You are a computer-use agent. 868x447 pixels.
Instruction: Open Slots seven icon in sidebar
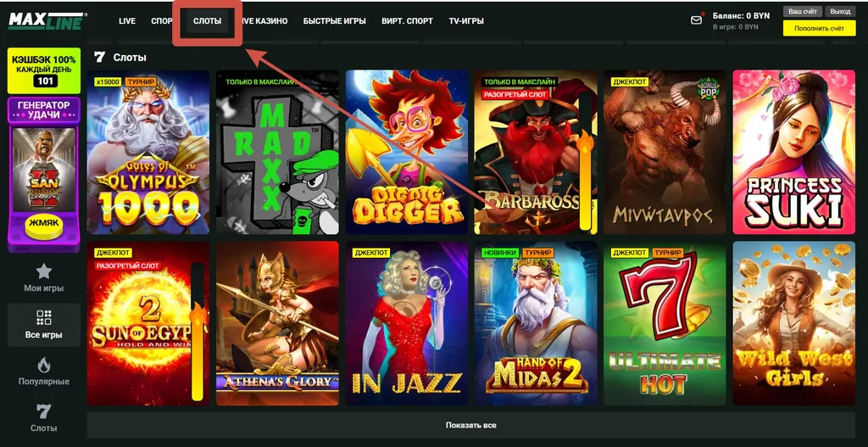point(43,418)
